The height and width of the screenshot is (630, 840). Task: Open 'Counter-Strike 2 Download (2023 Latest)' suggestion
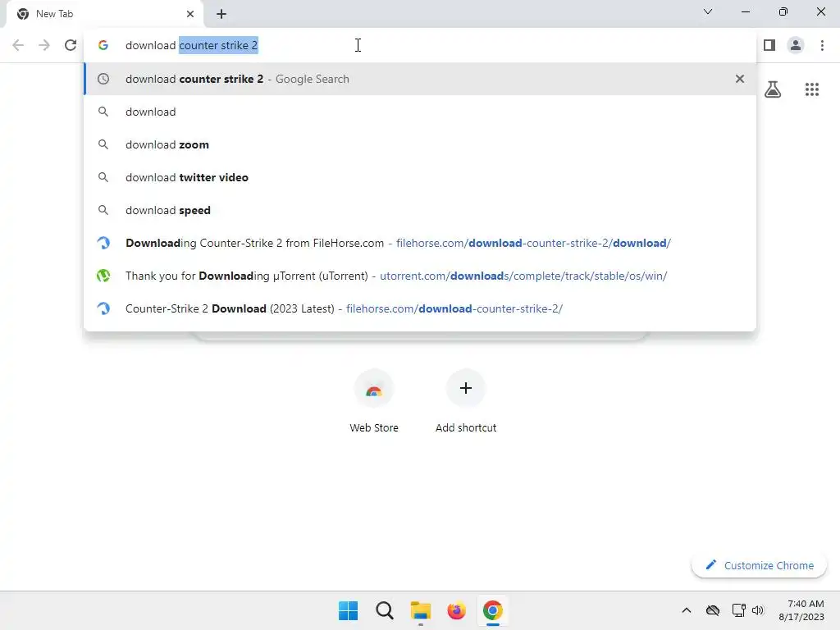pyautogui.click(x=420, y=308)
